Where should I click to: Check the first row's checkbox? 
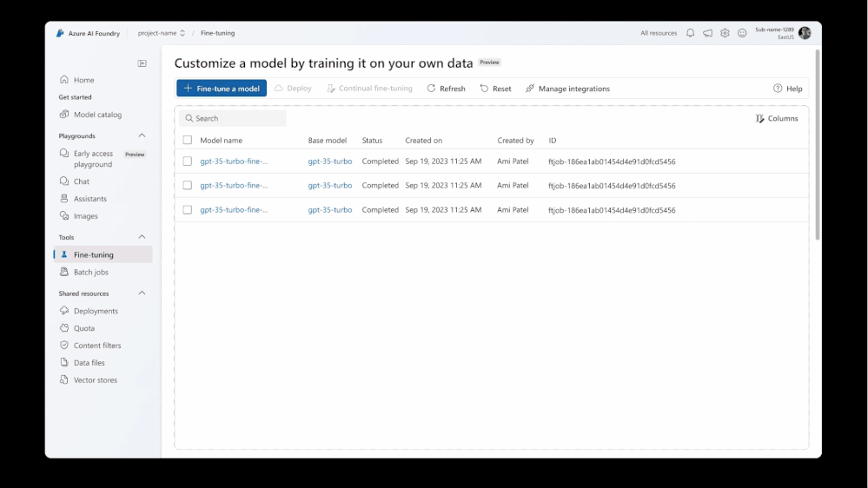pyautogui.click(x=188, y=162)
